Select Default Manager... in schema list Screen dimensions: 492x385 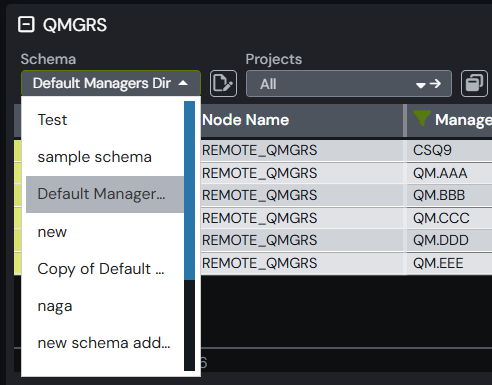(105, 194)
